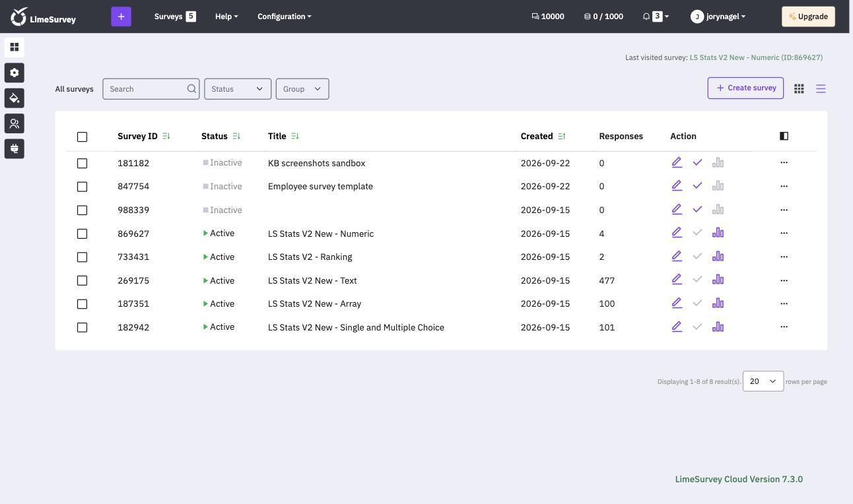Image resolution: width=853 pixels, height=504 pixels.
Task: Switch to list view
Action: pyautogui.click(x=821, y=88)
